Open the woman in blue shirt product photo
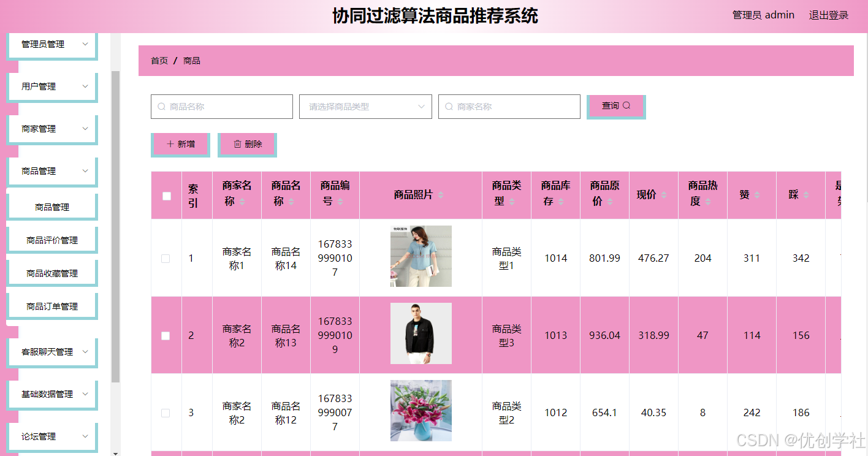This screenshot has height=456, width=868. point(421,256)
